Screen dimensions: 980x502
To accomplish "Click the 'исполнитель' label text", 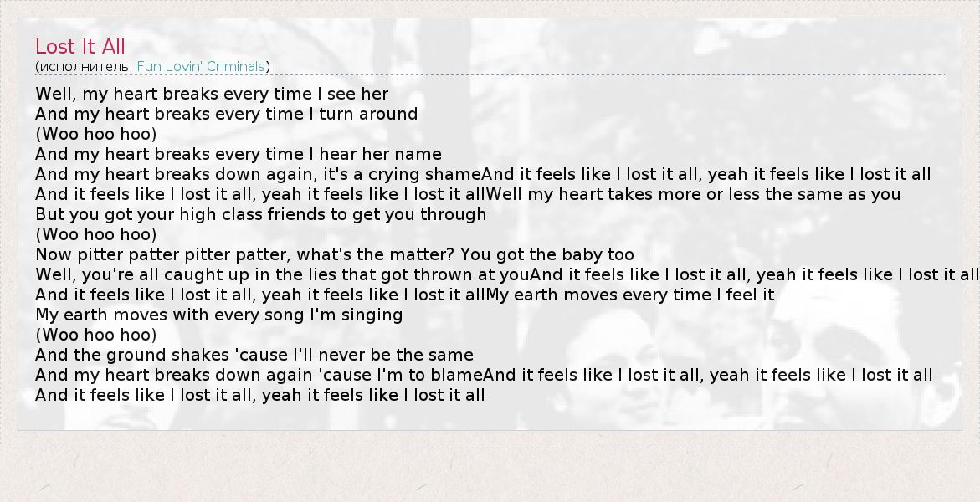I will tap(85, 66).
